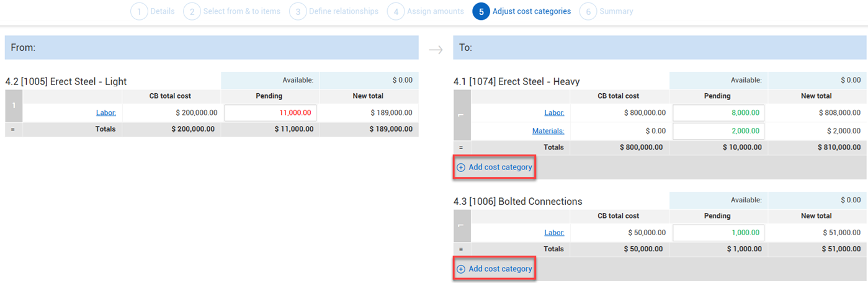Image resolution: width=868 pixels, height=283 pixels.
Task: Open Labor link under Erect Steel - Heavy
Action: point(553,113)
